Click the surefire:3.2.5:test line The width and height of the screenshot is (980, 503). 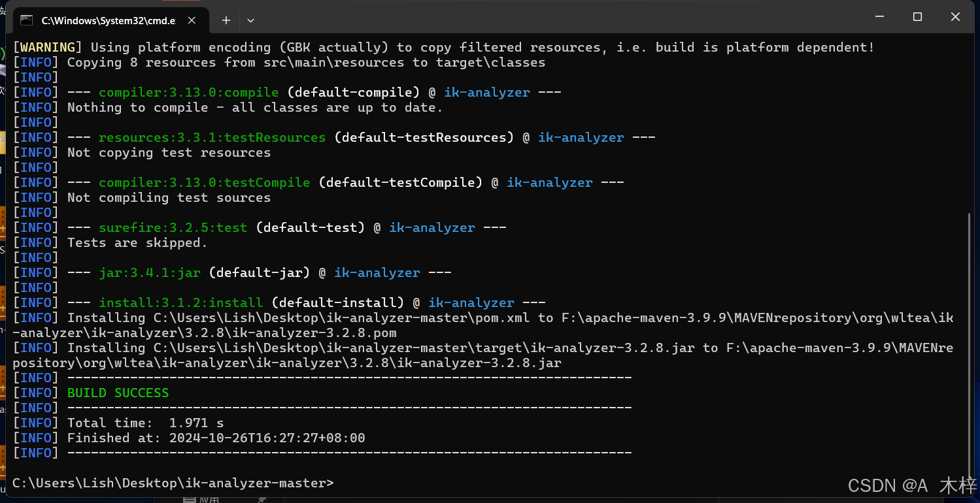(173, 227)
